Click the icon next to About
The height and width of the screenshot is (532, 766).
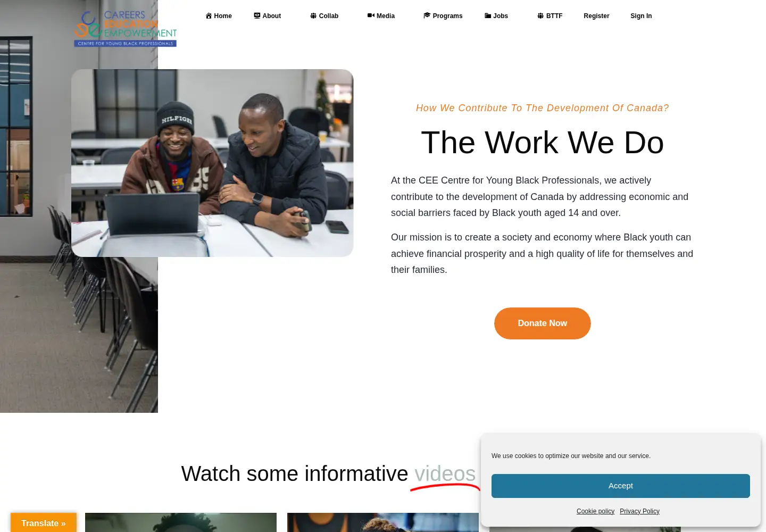tap(257, 16)
